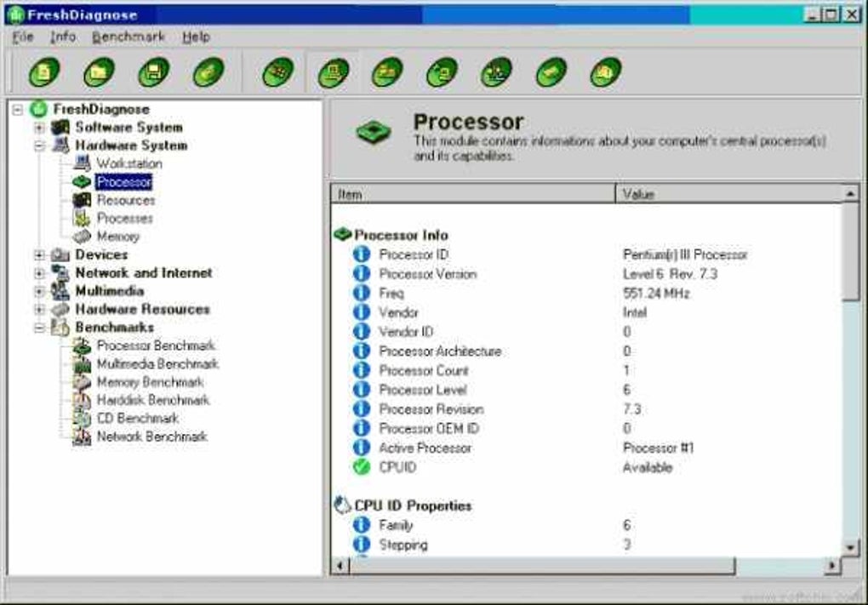
Task: Click the Multimedia Benchmark icon
Action: (82, 363)
